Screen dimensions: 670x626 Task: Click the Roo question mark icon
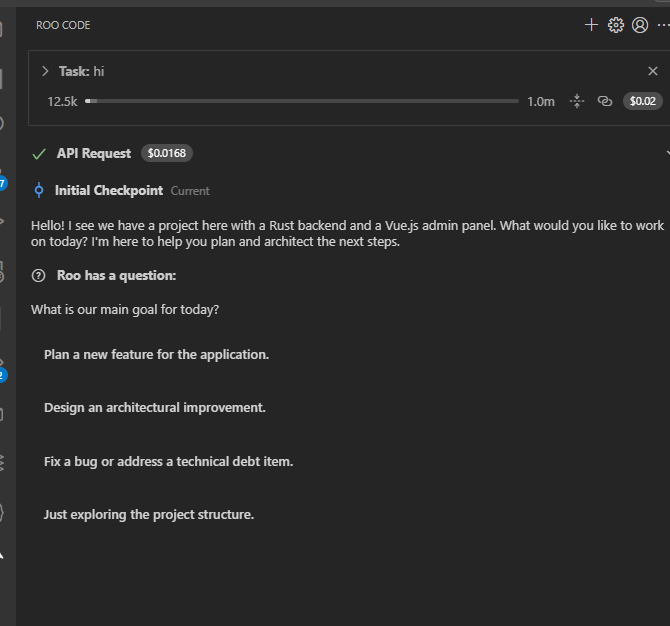click(39, 275)
